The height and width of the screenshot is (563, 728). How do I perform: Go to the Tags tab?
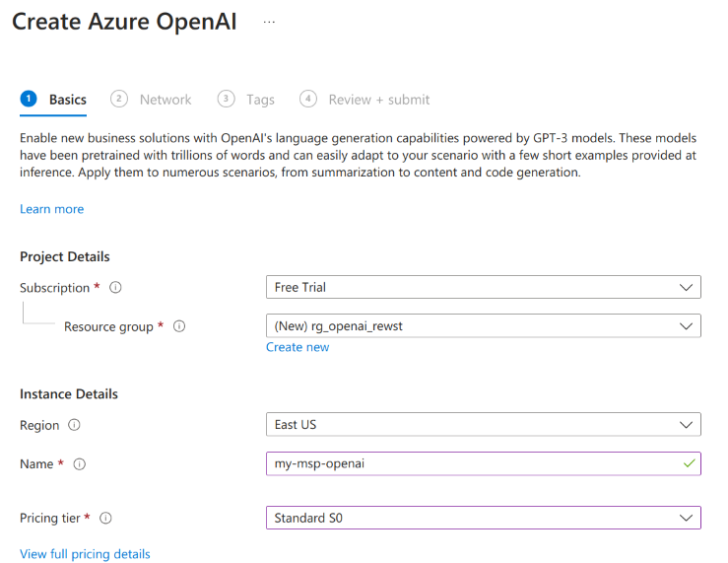tap(260, 100)
